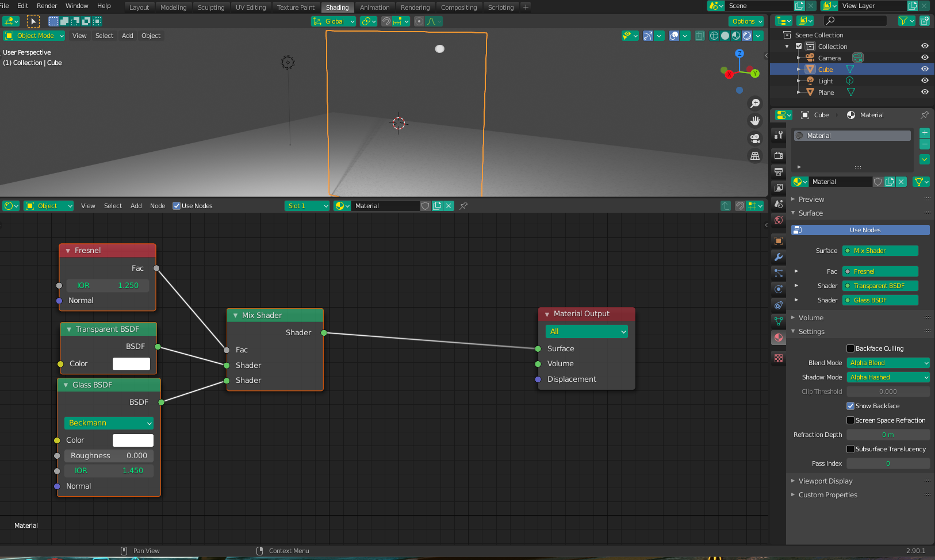The width and height of the screenshot is (935, 560).
Task: Open the Object Constraints tab icon
Action: (779, 305)
